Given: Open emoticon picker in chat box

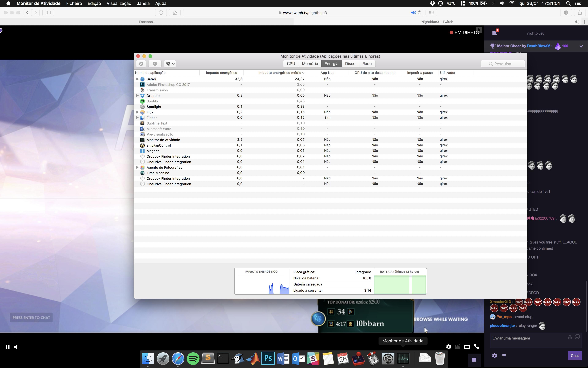Looking at the screenshot, I should (x=577, y=337).
